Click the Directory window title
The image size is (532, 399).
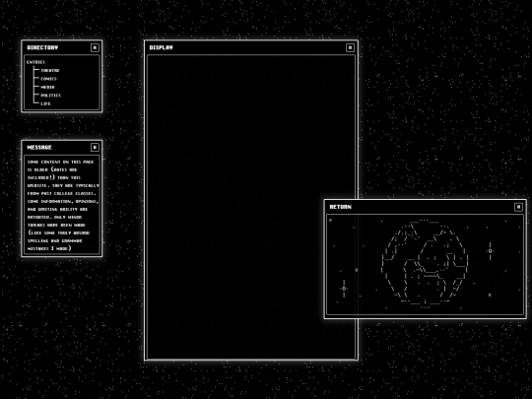pos(42,48)
